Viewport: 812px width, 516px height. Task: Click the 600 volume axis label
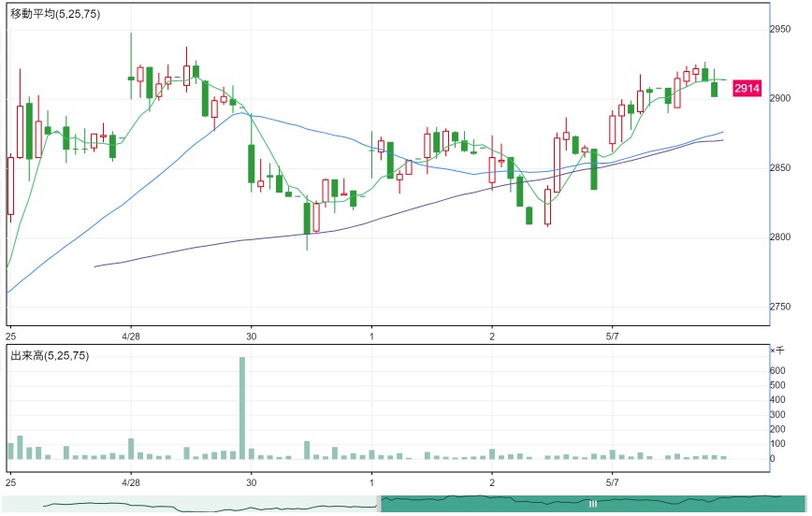tap(777, 370)
